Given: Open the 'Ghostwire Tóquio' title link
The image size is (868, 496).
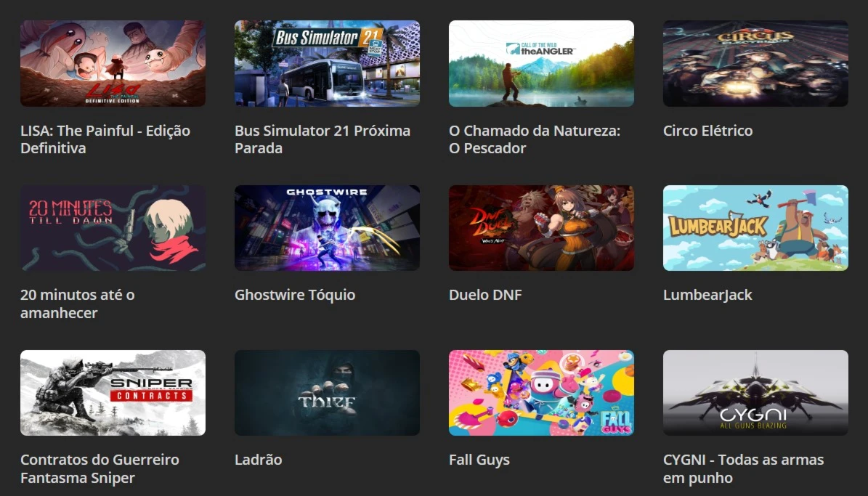Looking at the screenshot, I should pos(295,295).
